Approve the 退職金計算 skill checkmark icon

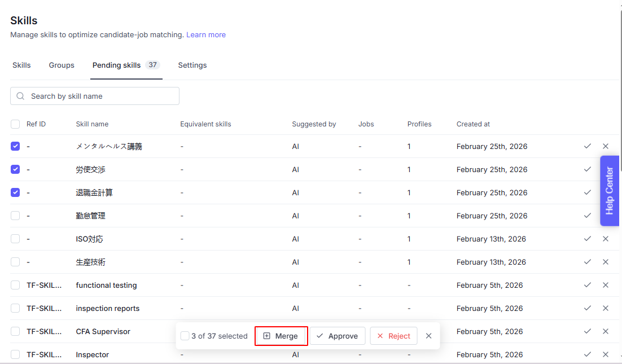click(x=588, y=192)
